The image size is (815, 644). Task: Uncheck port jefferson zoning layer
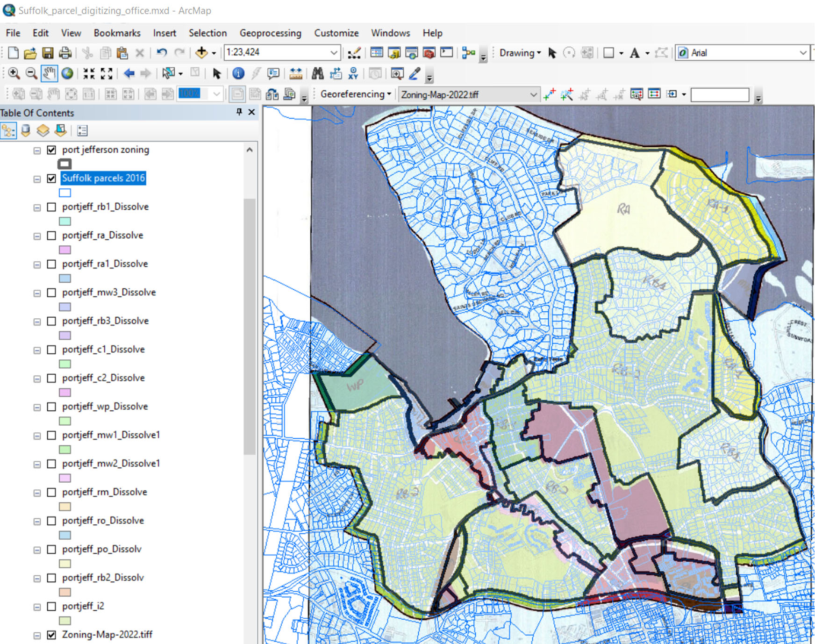pyautogui.click(x=52, y=150)
